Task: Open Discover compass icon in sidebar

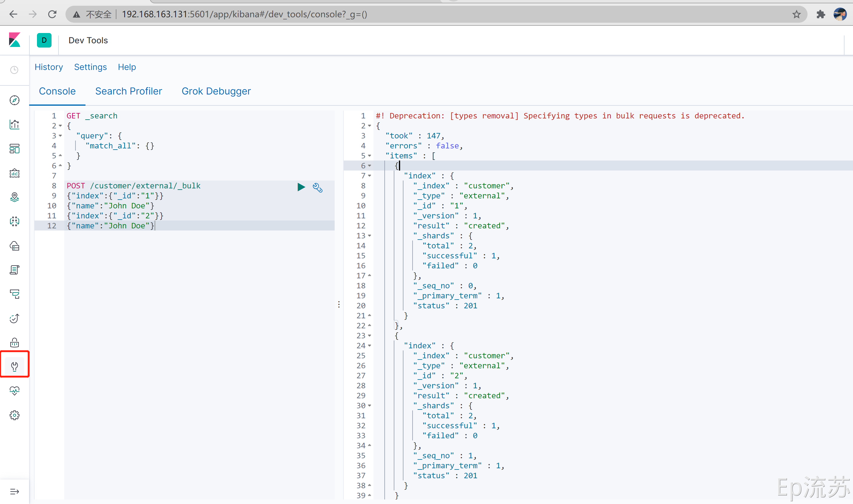Action: click(14, 100)
